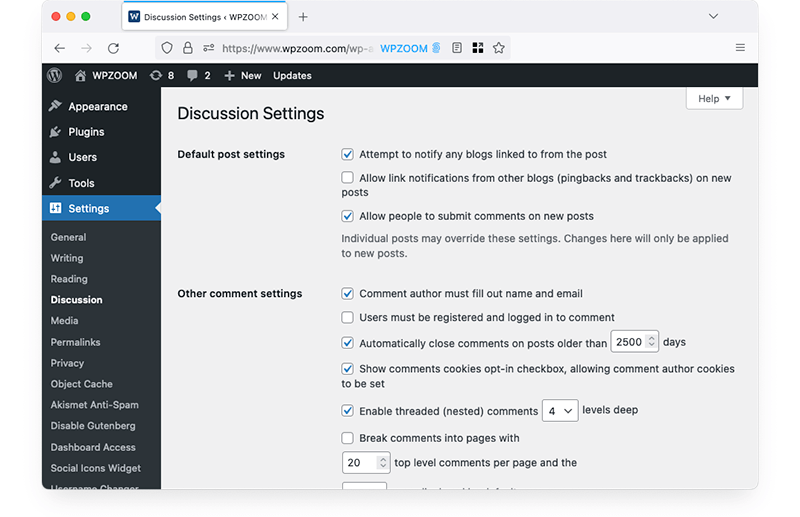Open the comments bubble icon showing 2
This screenshot has height=517, width=800.
[x=192, y=76]
